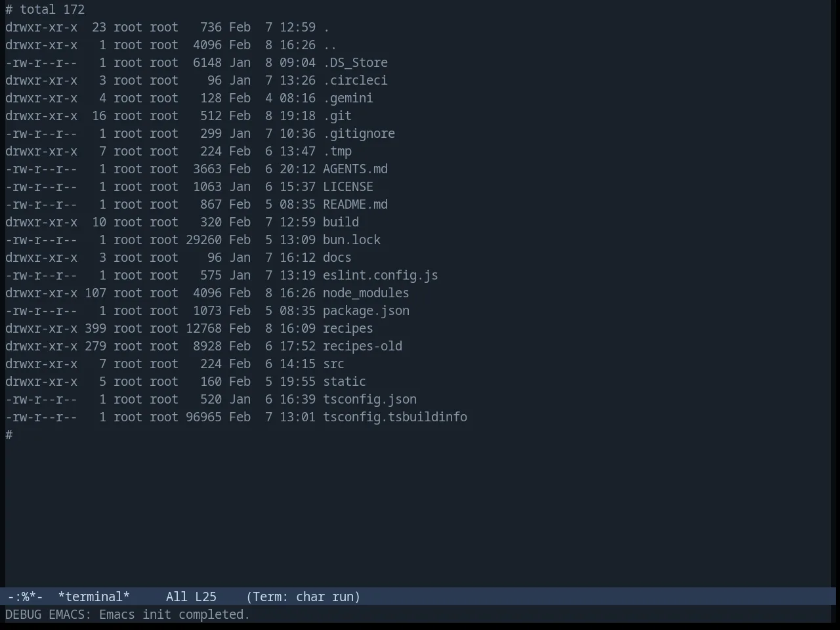Select README.md in the listing
The width and height of the screenshot is (840, 630).
click(x=355, y=205)
